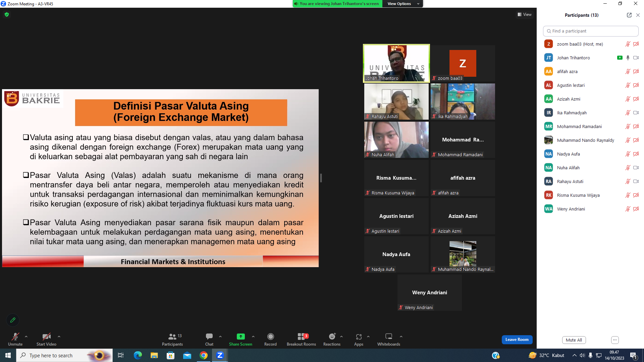Image resolution: width=644 pixels, height=362 pixels.
Task: Open Whiteboards
Action: (389, 339)
